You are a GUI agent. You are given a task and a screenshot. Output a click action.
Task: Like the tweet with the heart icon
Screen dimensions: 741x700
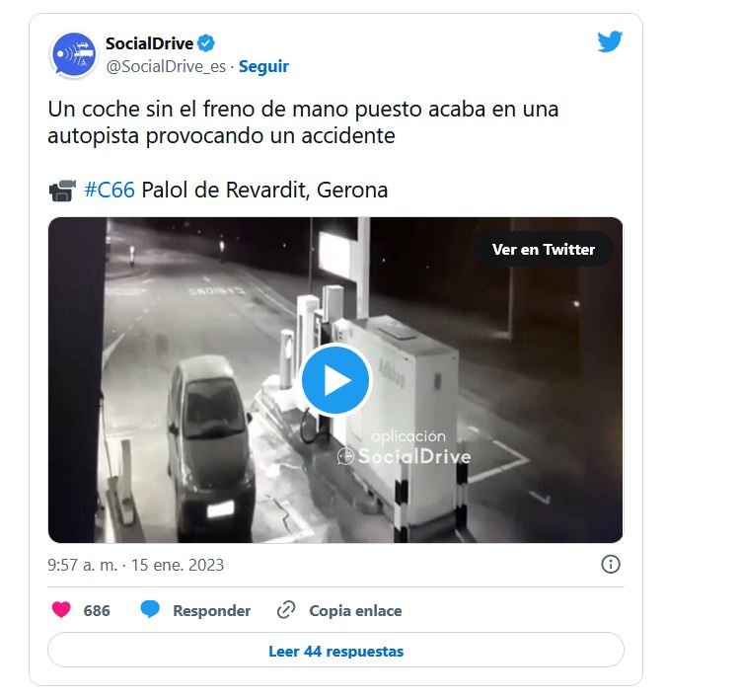pyautogui.click(x=61, y=610)
